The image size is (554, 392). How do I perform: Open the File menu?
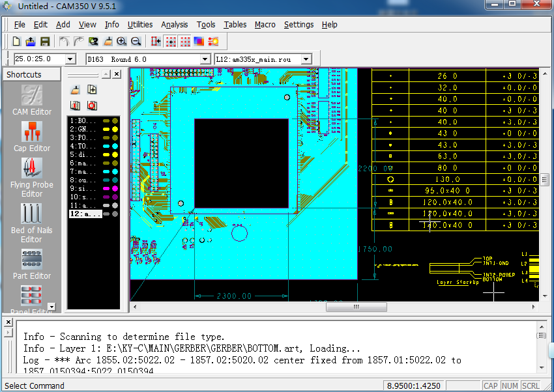pos(20,25)
